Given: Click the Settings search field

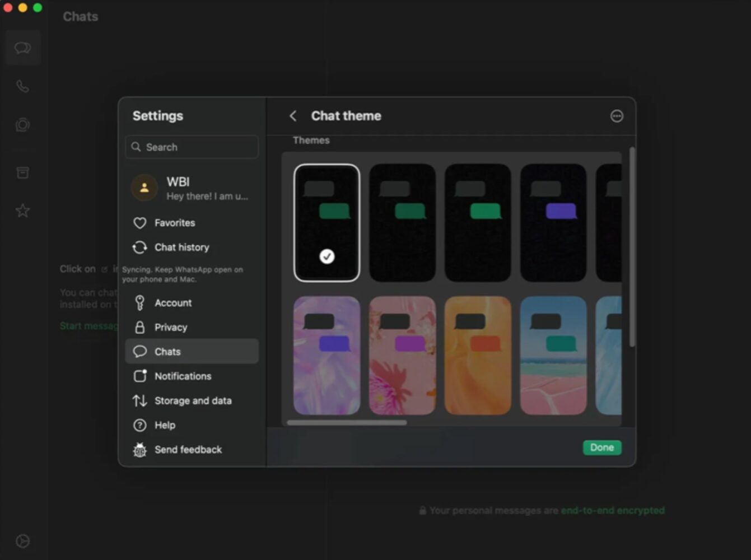Looking at the screenshot, I should tap(192, 147).
